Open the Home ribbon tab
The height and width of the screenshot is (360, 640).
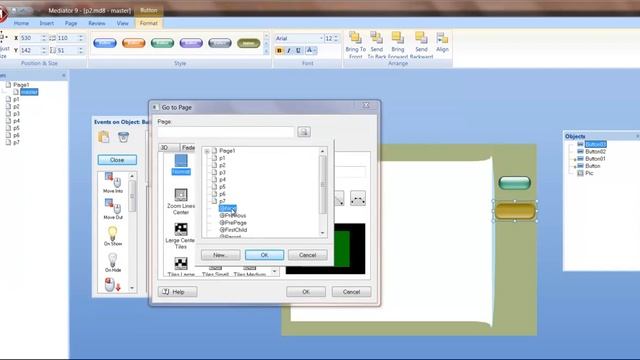pyautogui.click(x=21, y=23)
